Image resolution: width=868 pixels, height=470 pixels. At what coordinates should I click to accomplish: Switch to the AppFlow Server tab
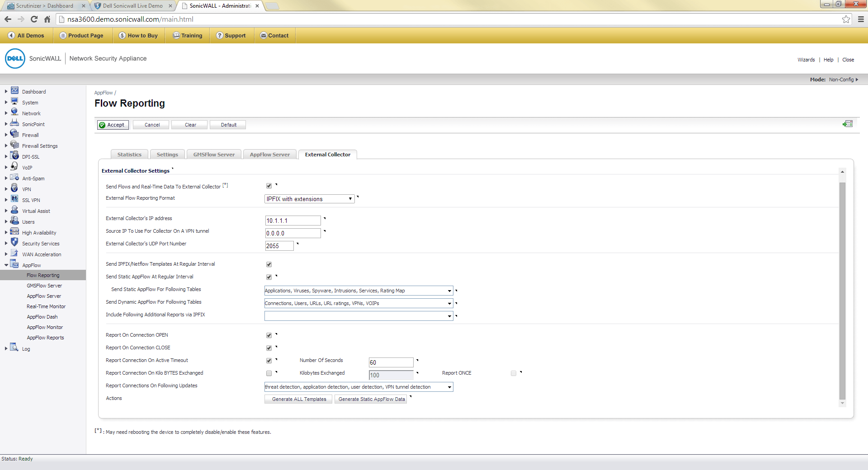point(270,155)
